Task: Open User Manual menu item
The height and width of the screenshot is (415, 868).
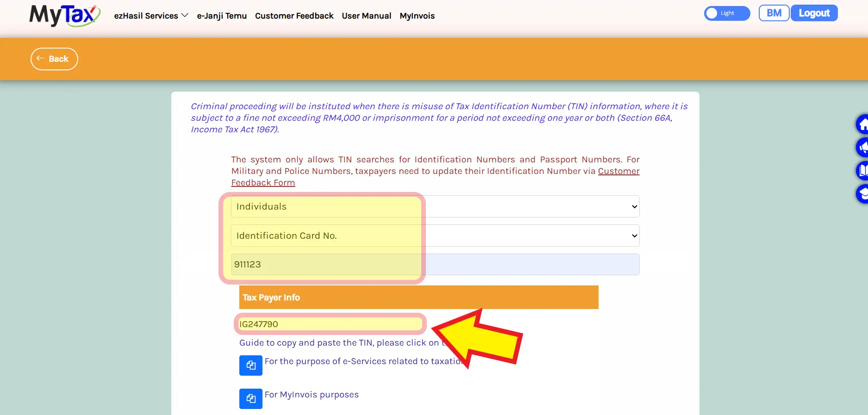Action: (x=367, y=16)
